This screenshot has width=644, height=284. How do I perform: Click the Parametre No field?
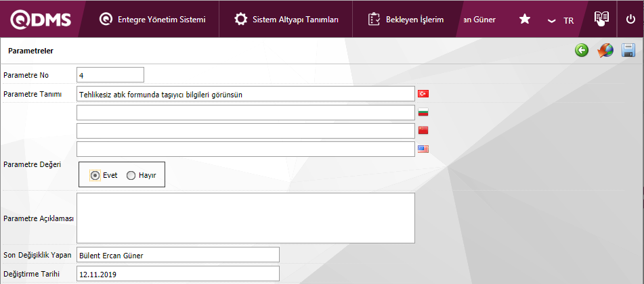point(110,74)
